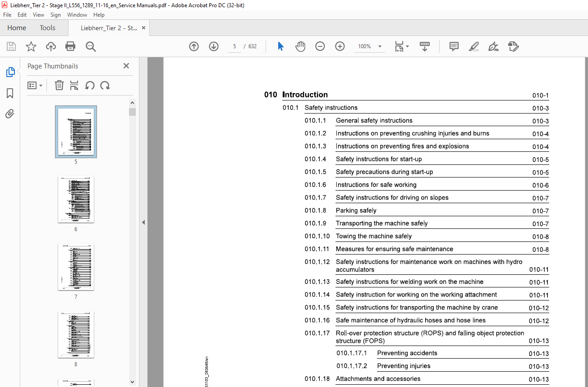Open the Help menu

pos(99,15)
